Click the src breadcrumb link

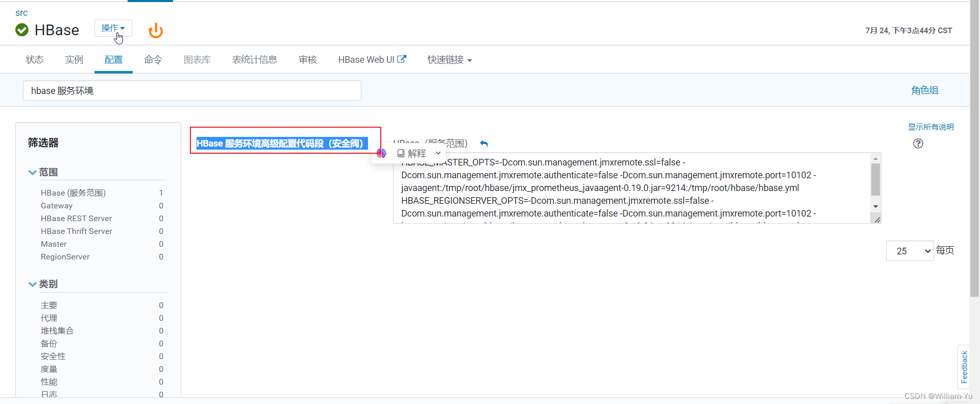[21, 13]
